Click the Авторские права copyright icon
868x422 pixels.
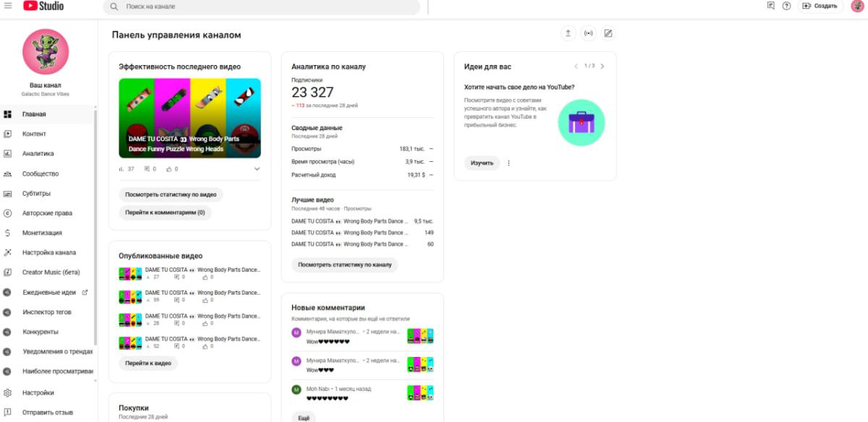click(x=7, y=213)
